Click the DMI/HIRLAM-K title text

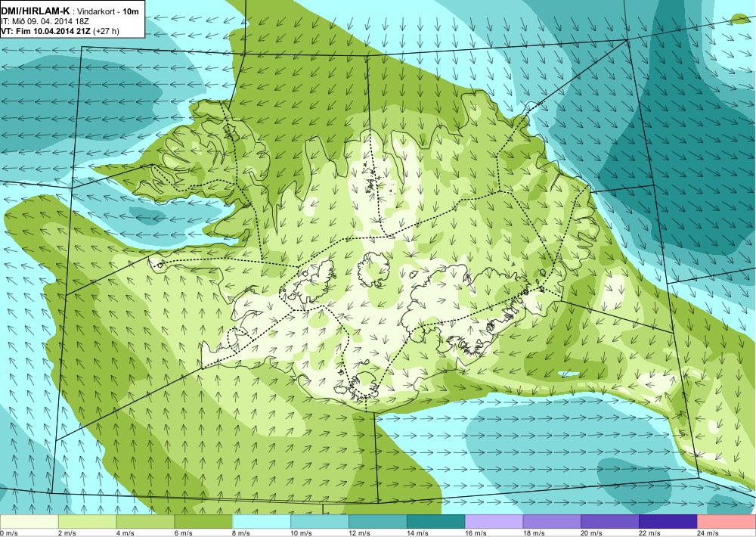click(36, 10)
